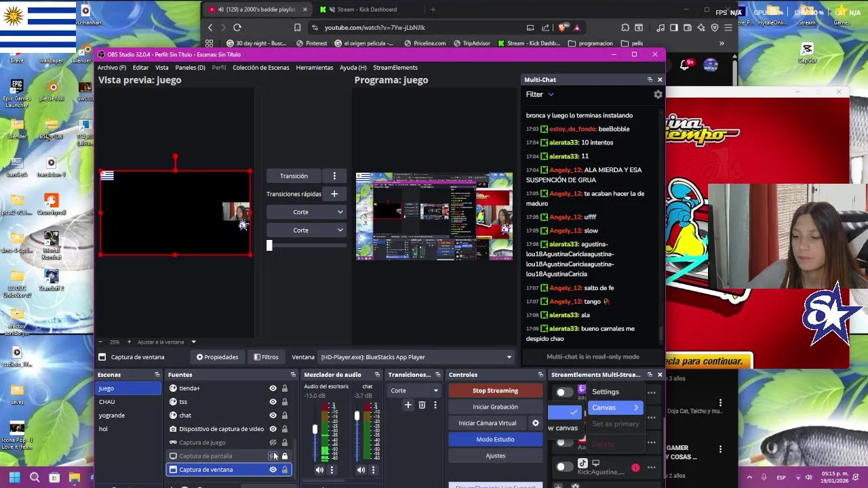Open Brave Shields icon in address bar
Viewport: 868px width, 488px height.
(563, 27)
